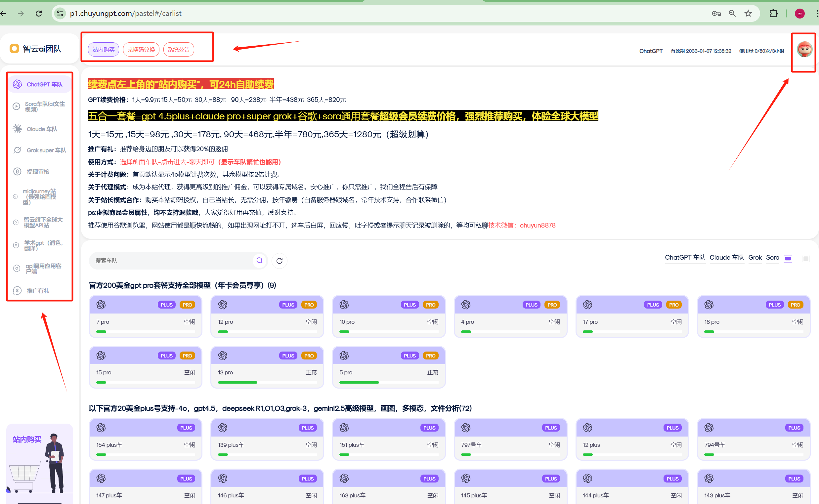Click the browser bookmark star icon
This screenshot has height=504, width=819.
tap(748, 13)
